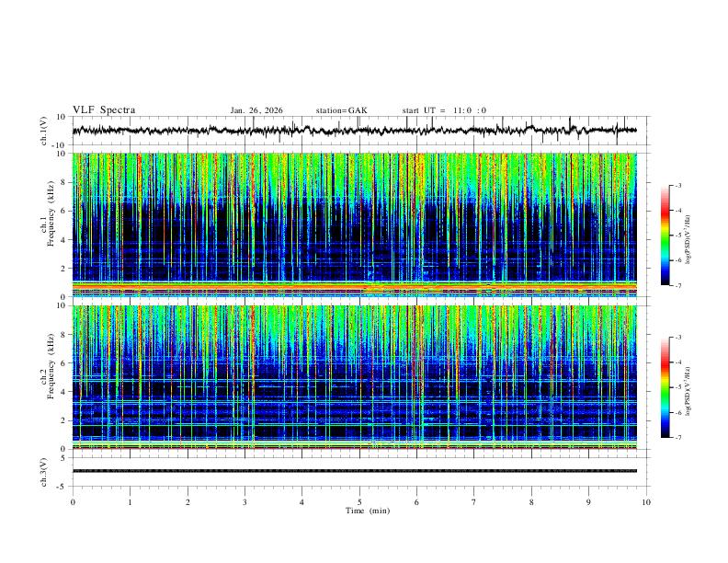Click the ch.2 "Frequency (kHz)" axis label
728x563 pixels.
(51, 366)
